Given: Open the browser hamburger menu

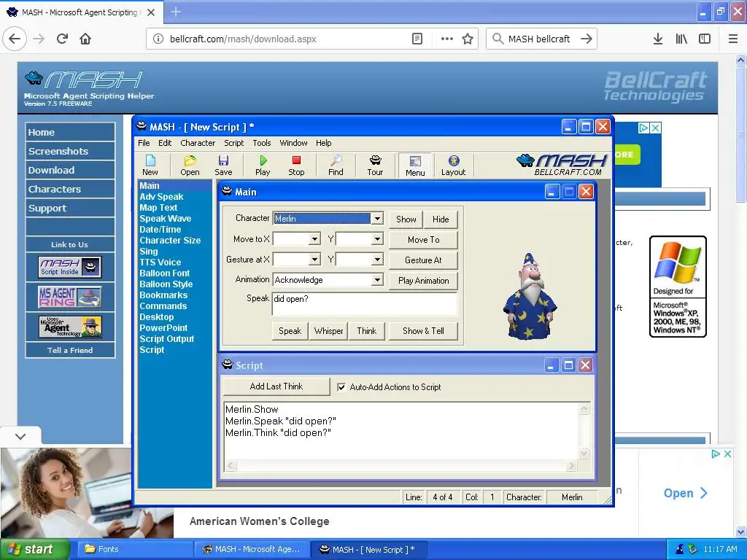Looking at the screenshot, I should tap(733, 39).
